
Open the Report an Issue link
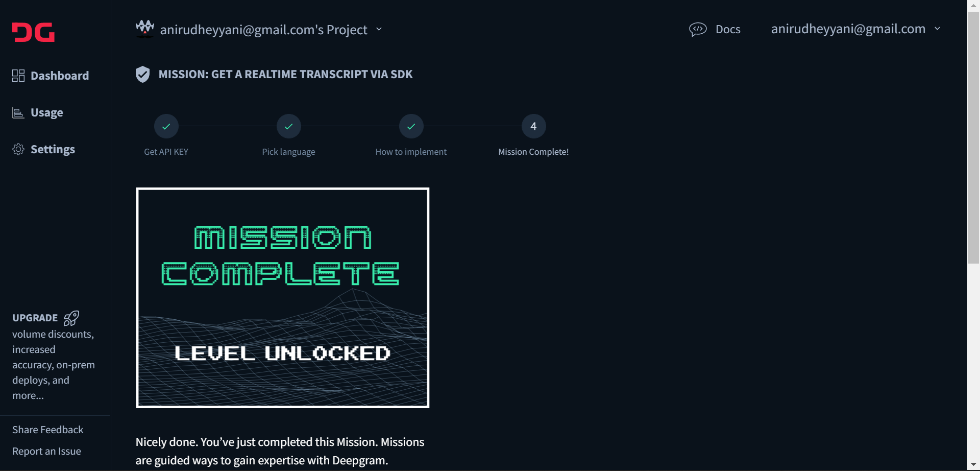coord(46,451)
